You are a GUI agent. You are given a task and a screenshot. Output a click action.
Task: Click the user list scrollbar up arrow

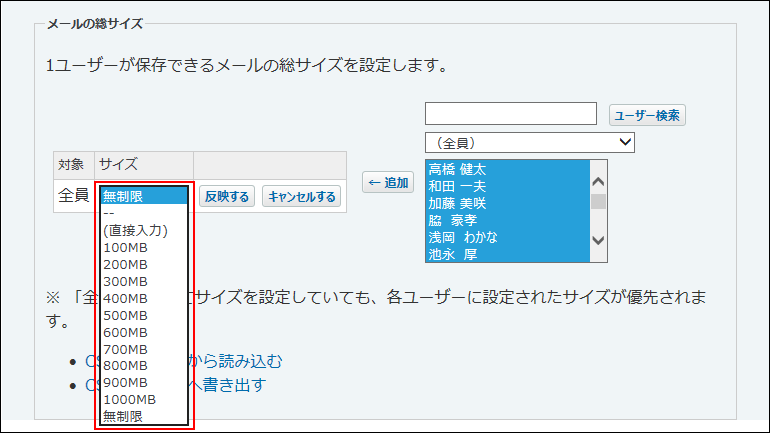[x=599, y=181]
